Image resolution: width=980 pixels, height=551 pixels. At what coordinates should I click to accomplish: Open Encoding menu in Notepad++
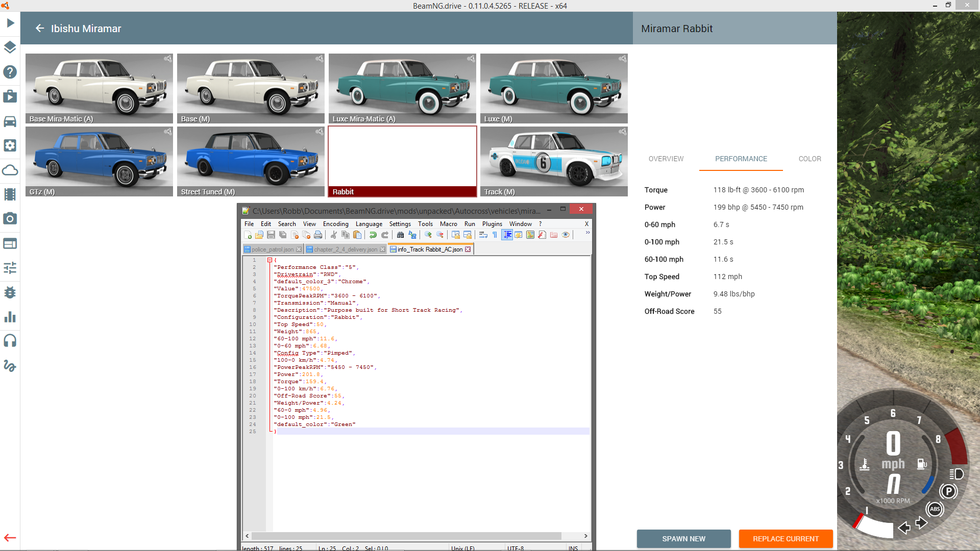click(x=335, y=223)
